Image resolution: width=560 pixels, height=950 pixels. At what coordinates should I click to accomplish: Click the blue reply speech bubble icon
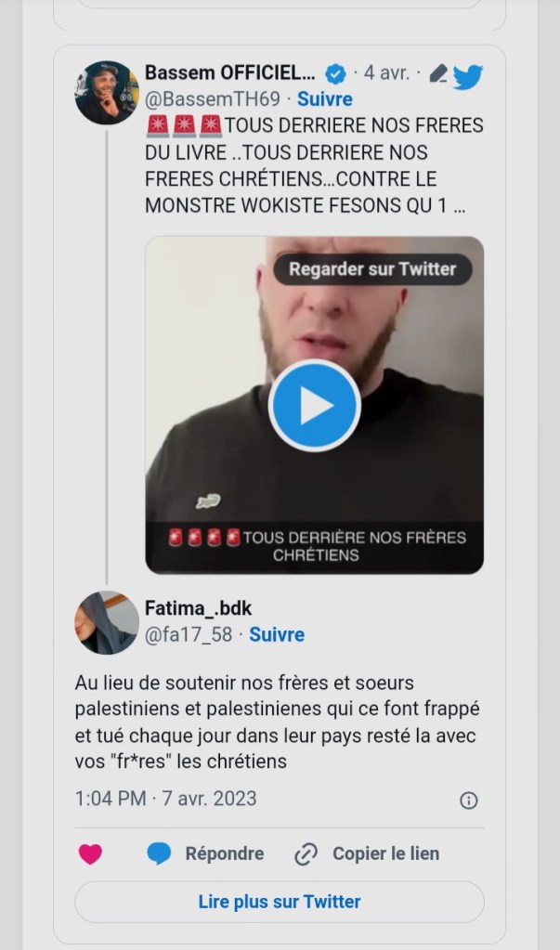pyautogui.click(x=159, y=853)
